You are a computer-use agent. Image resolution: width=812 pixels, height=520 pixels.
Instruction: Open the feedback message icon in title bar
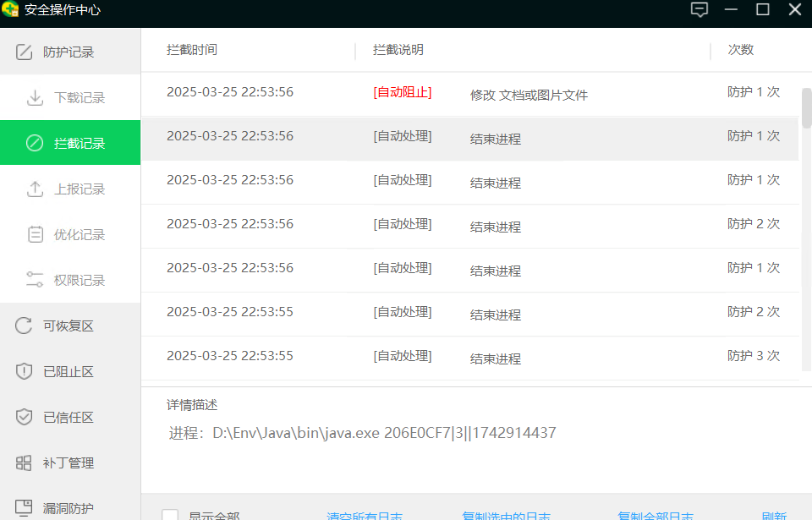tap(699, 10)
